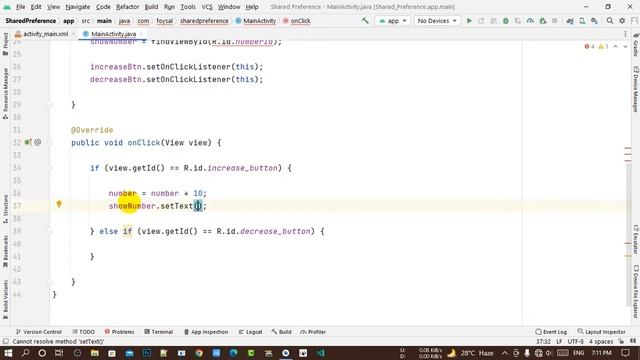This screenshot has height=360, width=640.
Task: Click the onClick breadcrumb in navigation bar
Action: [x=297, y=21]
